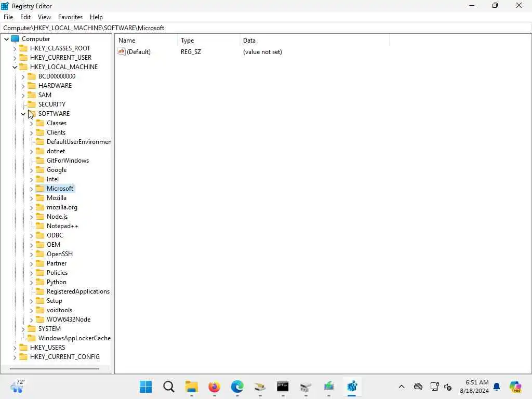Click the (value not set) data cell

[262, 52]
